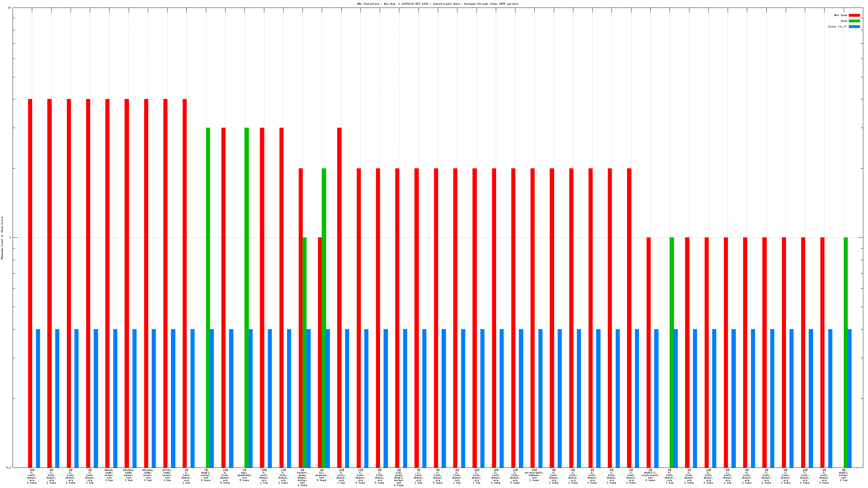
Task: Click the green bar above zen.spamhaus.org
Action: [247, 296]
